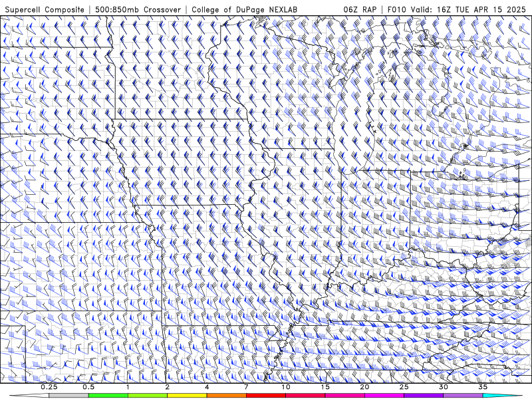Click the bright green legend segment (0.5–1)
This screenshot has width=532, height=399.
[x=108, y=396]
